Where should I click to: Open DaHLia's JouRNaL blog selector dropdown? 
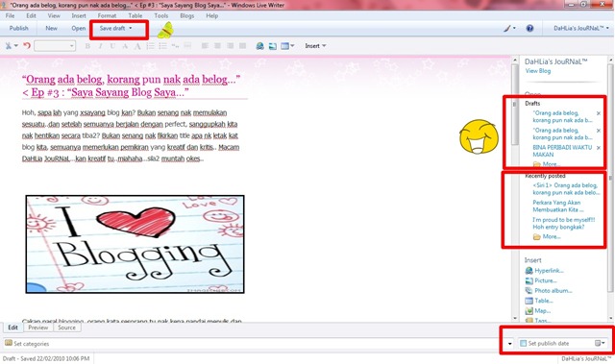point(580,28)
